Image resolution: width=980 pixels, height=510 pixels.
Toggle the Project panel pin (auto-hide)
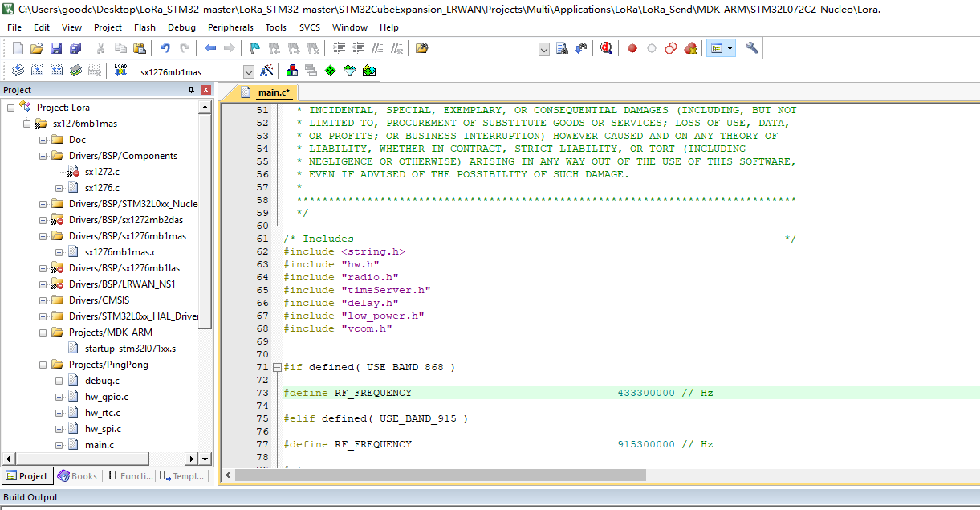coord(192,90)
